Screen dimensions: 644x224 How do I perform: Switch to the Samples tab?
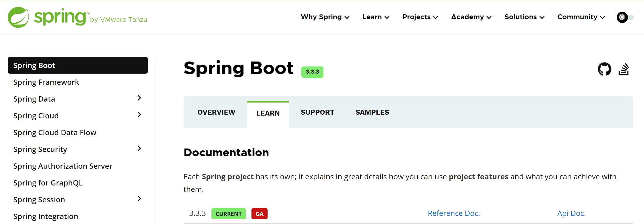tap(372, 112)
